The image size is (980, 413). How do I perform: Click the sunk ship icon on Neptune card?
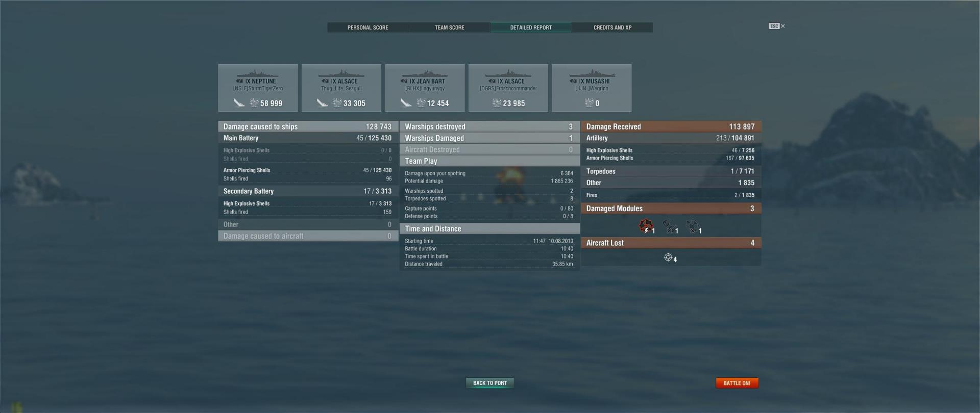239,103
